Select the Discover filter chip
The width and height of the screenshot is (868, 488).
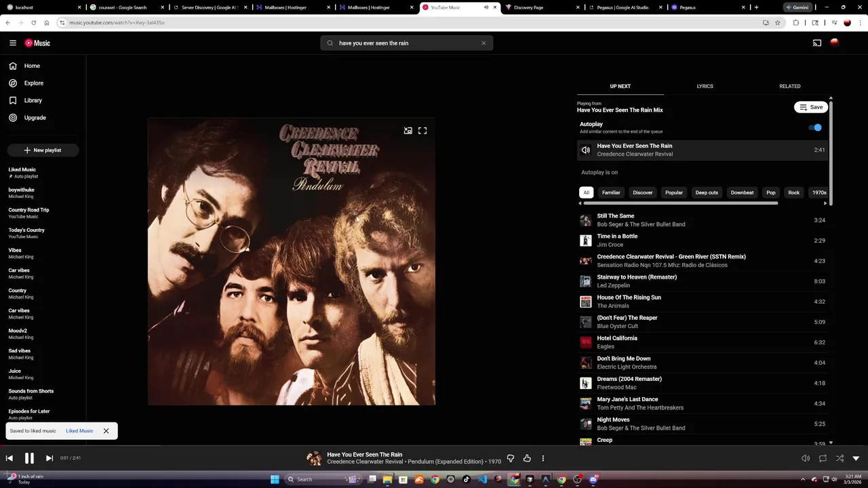tap(642, 192)
